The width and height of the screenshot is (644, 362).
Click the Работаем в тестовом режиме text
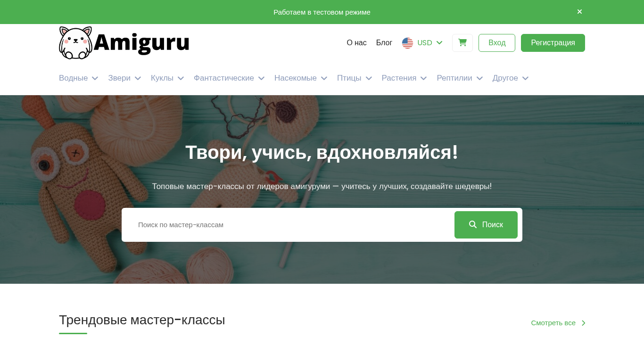(322, 12)
